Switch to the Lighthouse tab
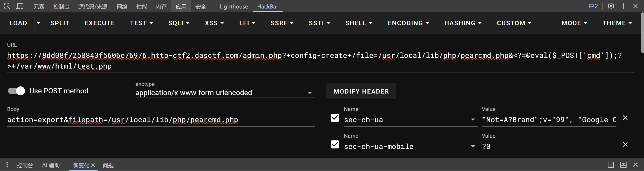Image resolution: width=644 pixels, height=171 pixels. pyautogui.click(x=234, y=6)
